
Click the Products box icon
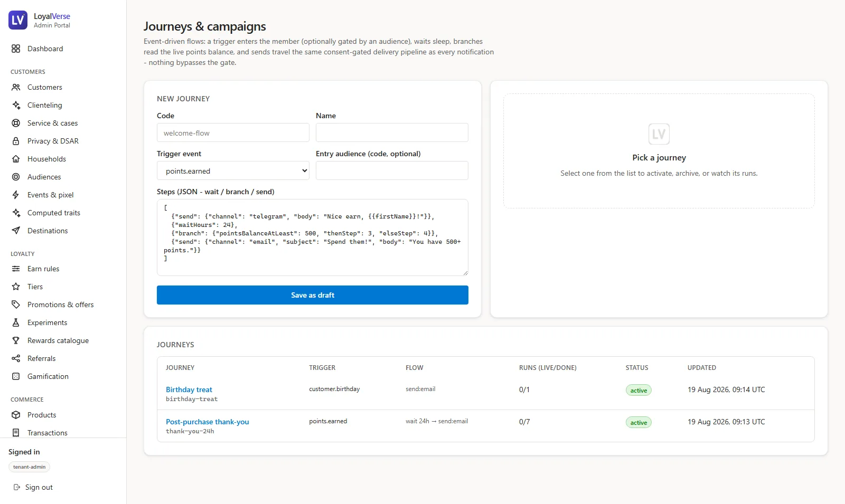(16, 415)
